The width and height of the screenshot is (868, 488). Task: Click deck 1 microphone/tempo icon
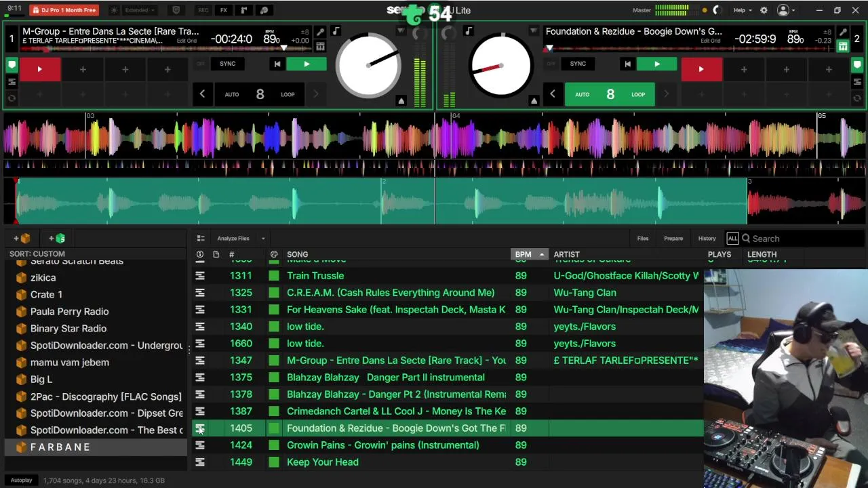[x=320, y=32]
